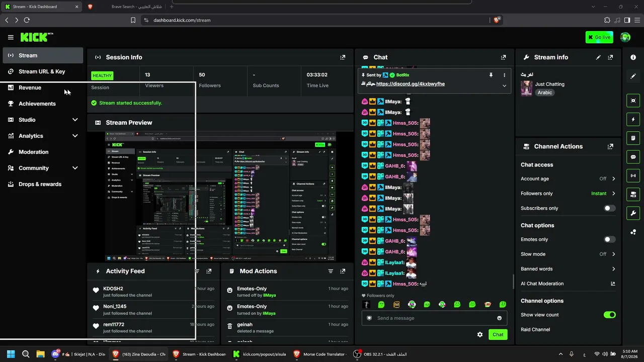Click the Kick logo
The image size is (644, 362).
point(37,37)
